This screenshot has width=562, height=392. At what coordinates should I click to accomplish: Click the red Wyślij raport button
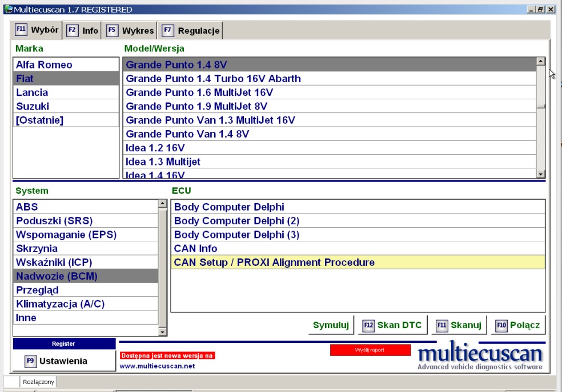pyautogui.click(x=370, y=350)
